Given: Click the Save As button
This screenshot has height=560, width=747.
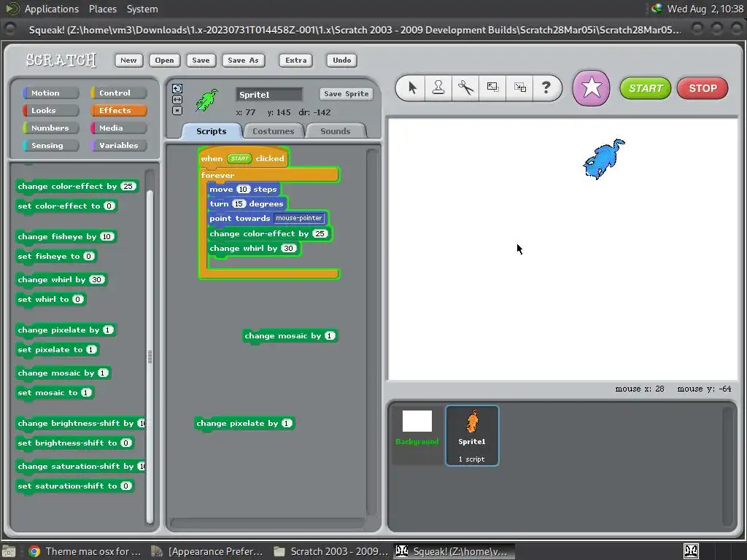Looking at the screenshot, I should click(243, 60).
